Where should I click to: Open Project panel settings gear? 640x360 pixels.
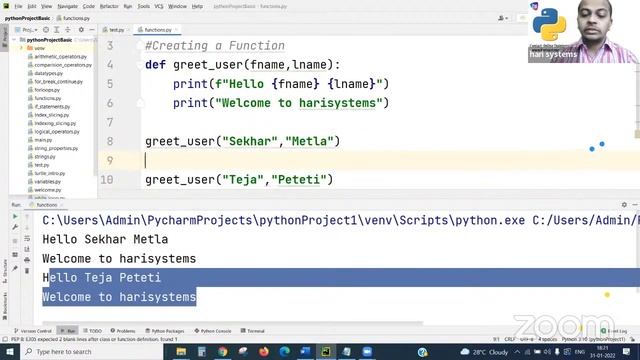tap(81, 30)
